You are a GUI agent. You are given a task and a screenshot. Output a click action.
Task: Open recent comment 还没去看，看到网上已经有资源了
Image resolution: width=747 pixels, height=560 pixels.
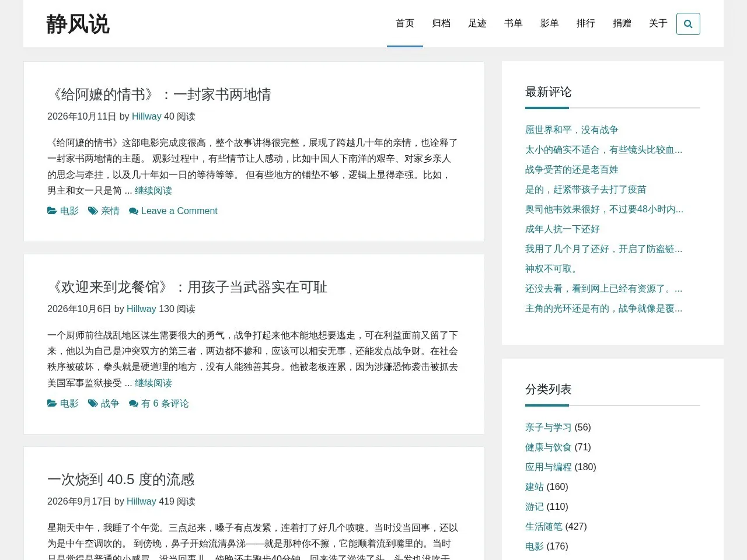(x=603, y=289)
